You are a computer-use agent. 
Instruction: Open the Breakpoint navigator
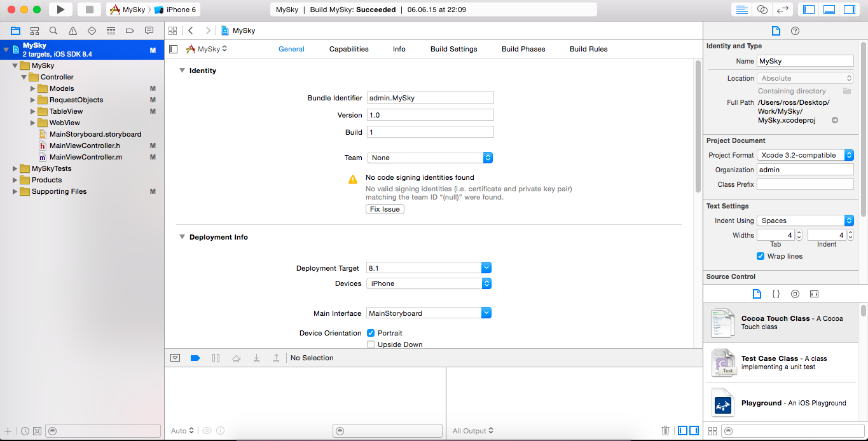pos(130,31)
